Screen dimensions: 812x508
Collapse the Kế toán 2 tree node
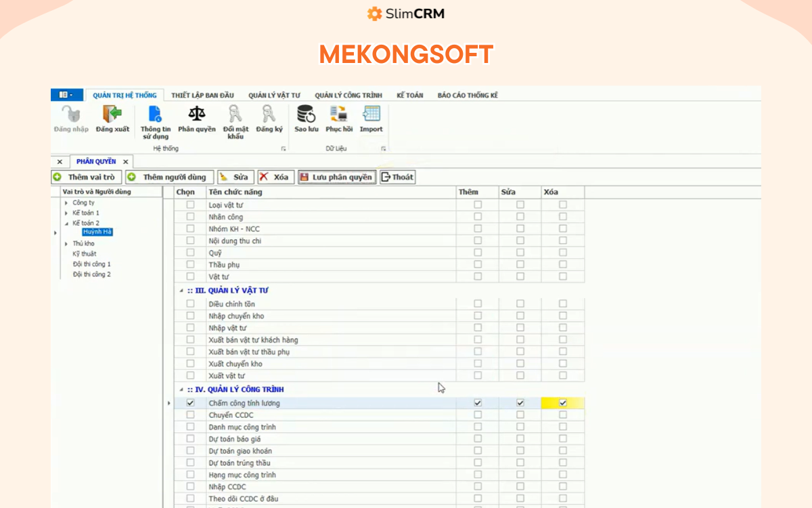(66, 223)
